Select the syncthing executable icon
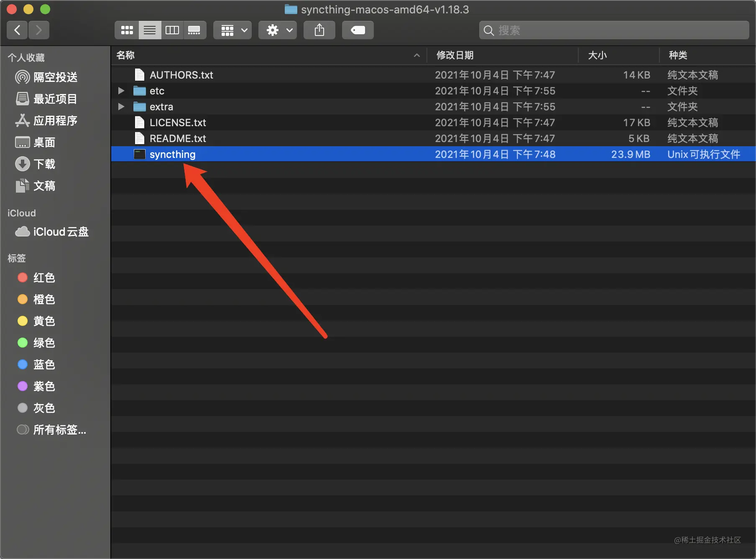Viewport: 756px width, 559px height. point(140,154)
